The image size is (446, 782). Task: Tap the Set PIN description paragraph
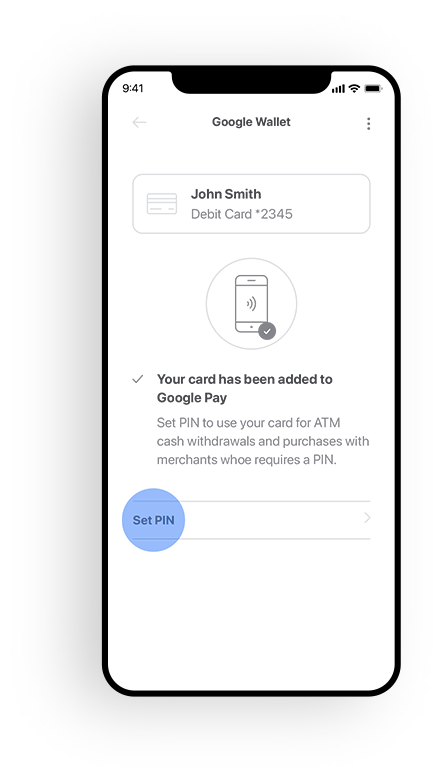pos(263,441)
